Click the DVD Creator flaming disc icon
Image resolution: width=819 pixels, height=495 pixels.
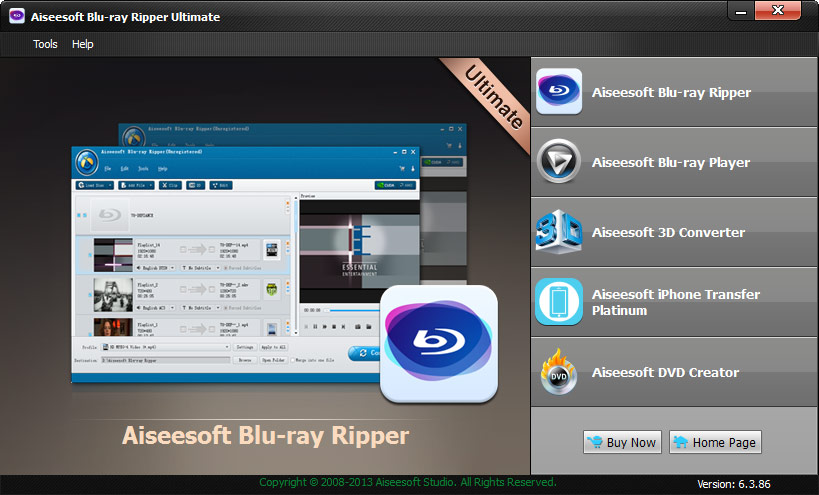coord(559,372)
